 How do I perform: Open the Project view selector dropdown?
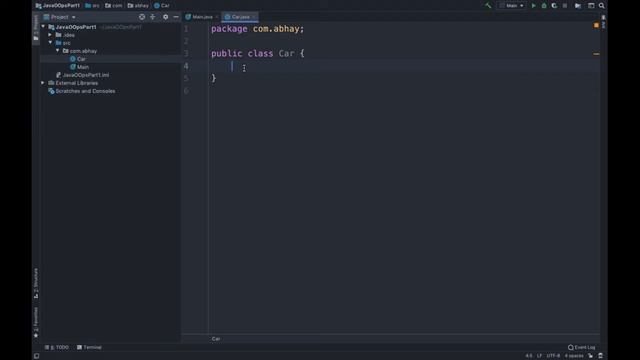pyautogui.click(x=60, y=17)
